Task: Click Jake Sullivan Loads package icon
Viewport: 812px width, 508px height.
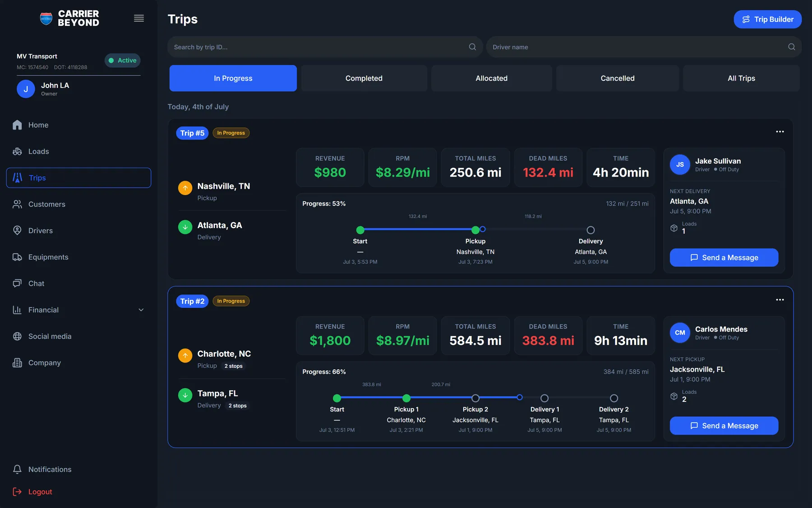Action: pyautogui.click(x=674, y=228)
